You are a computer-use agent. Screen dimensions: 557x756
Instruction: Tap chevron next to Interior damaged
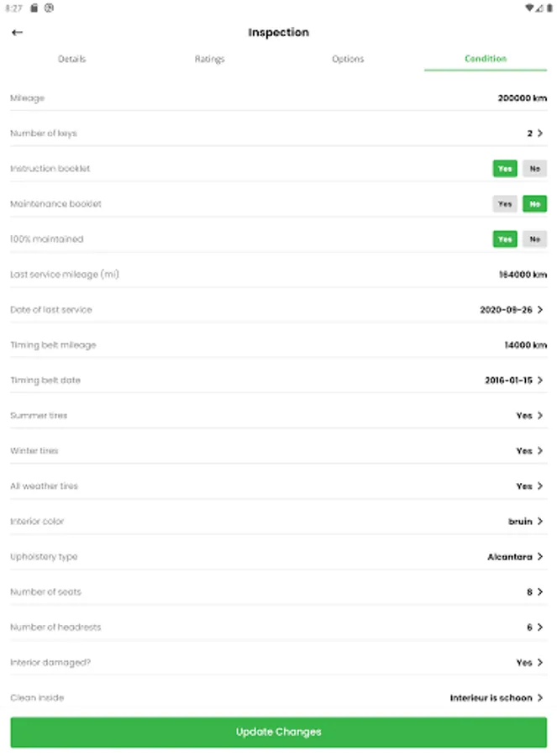coord(540,663)
